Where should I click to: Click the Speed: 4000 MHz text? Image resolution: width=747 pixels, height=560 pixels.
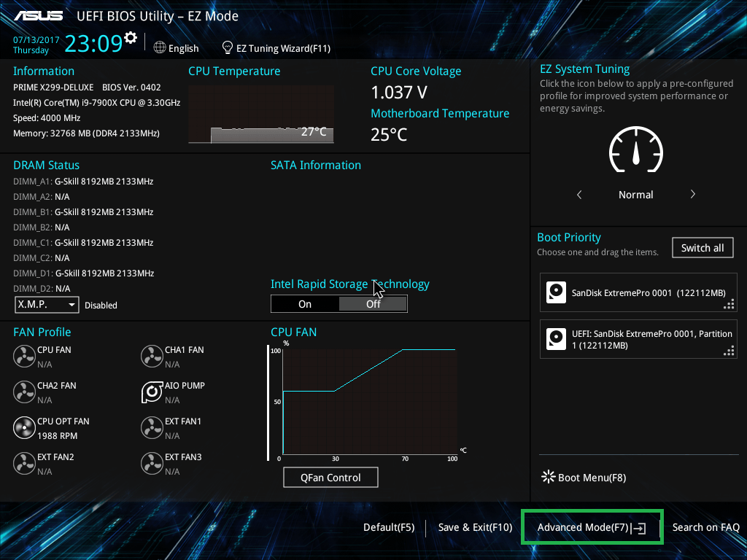(x=47, y=117)
